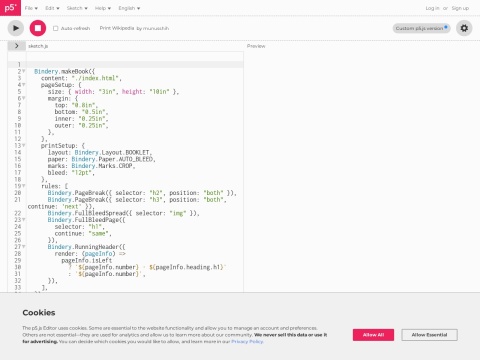Click the Preview panel label
Screen dimensions: 480x360
pyautogui.click(x=256, y=46)
